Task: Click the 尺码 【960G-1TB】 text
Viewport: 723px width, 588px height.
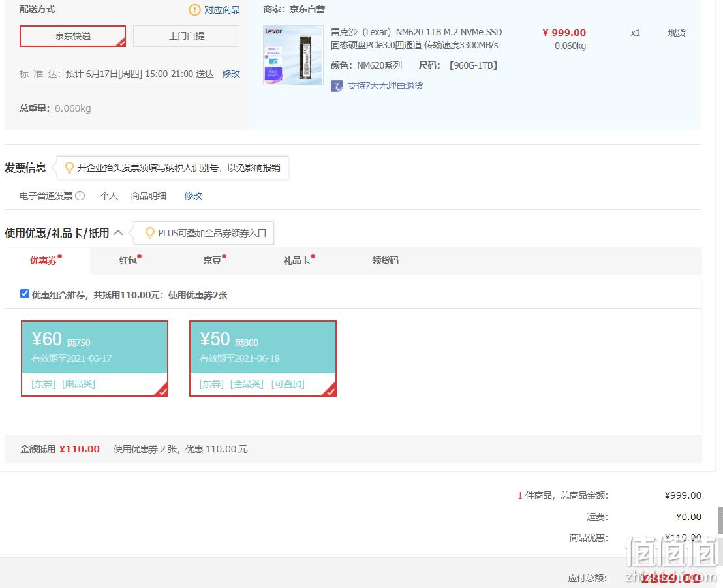Action: point(459,65)
